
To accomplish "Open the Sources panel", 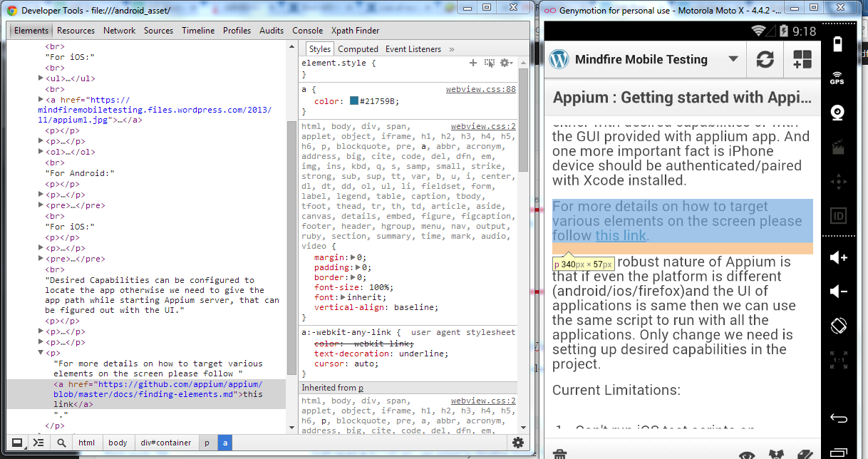I will pos(158,31).
